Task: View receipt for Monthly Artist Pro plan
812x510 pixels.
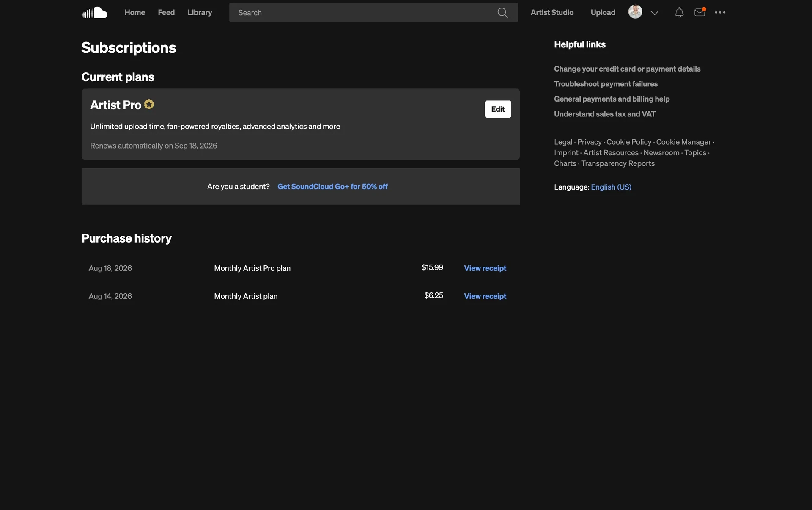Action: pos(485,268)
